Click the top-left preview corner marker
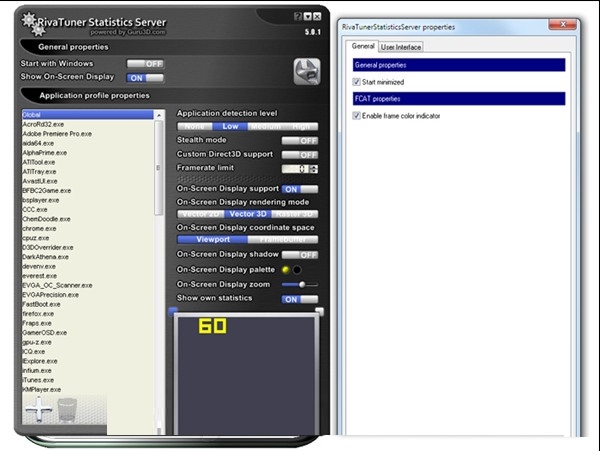This screenshot has height=451, width=601. click(172, 311)
